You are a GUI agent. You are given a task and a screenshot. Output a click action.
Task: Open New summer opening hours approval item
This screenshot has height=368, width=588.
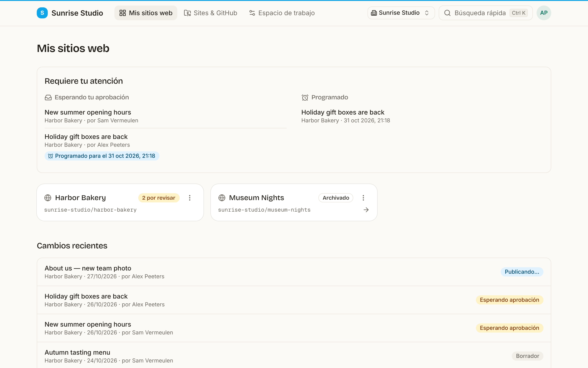[165, 116]
